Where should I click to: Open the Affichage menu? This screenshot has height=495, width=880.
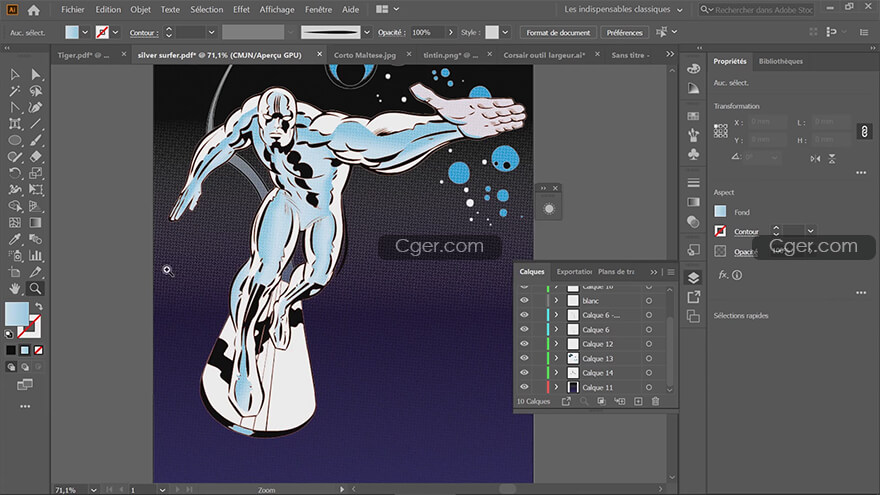tap(277, 10)
